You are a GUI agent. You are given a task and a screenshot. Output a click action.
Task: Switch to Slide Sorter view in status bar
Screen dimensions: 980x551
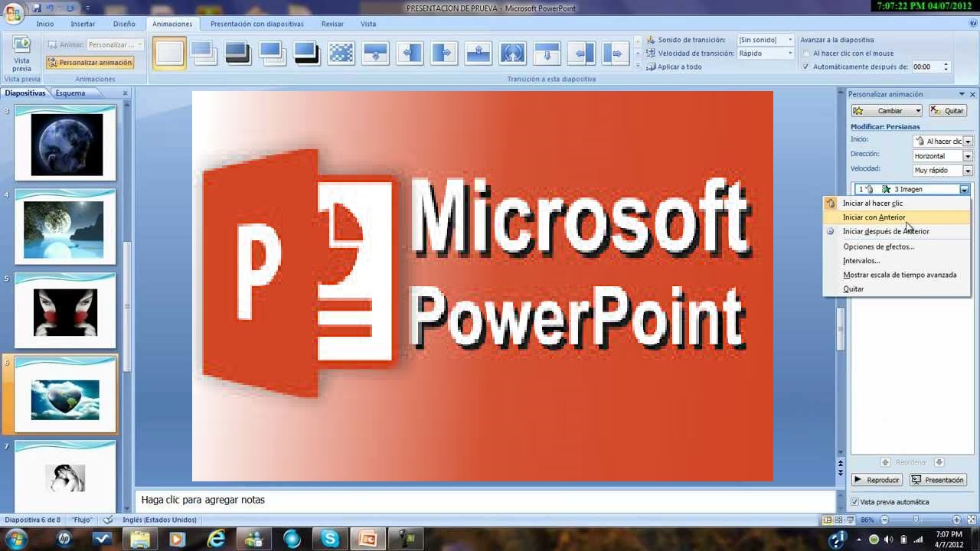(839, 520)
